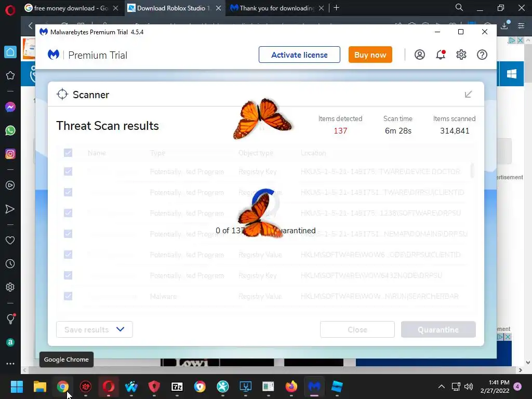Open Opera sidebar more options dots
Image resolution: width=532 pixels, height=399 pixels.
click(x=10, y=363)
